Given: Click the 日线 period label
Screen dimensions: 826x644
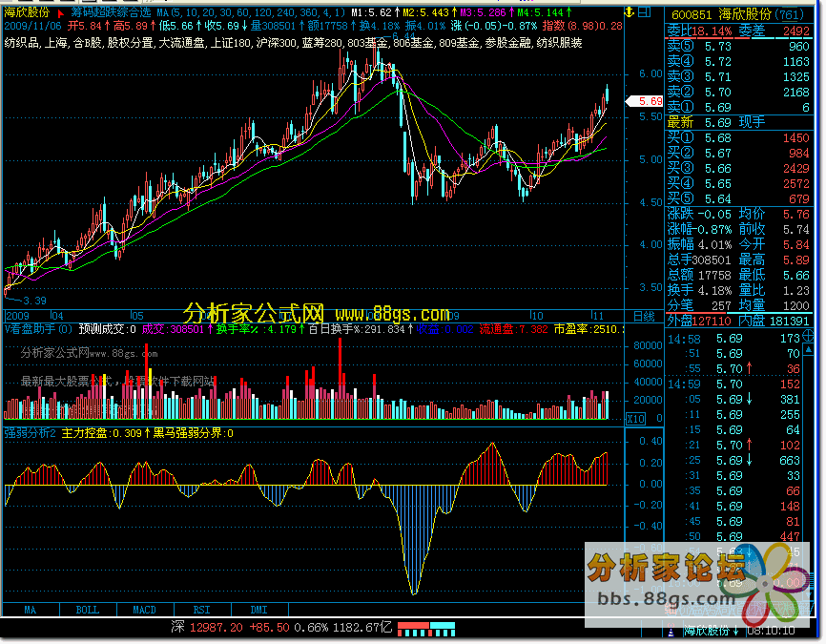Looking at the screenshot, I should point(643,316).
